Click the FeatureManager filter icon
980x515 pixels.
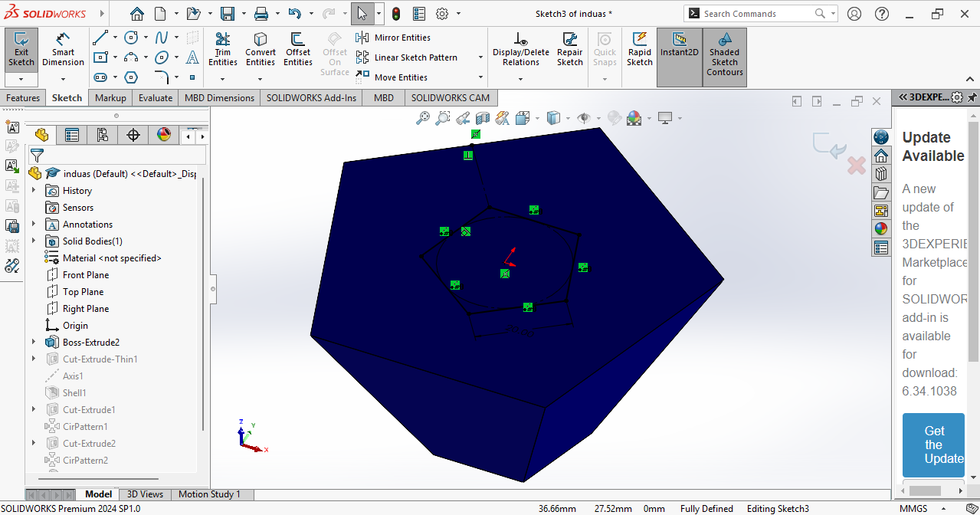37,156
